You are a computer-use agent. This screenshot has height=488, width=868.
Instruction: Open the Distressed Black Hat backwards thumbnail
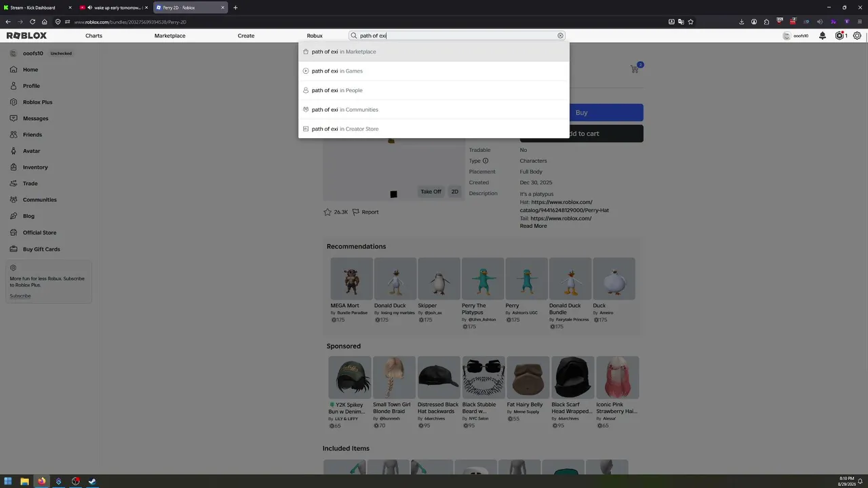coord(439,378)
